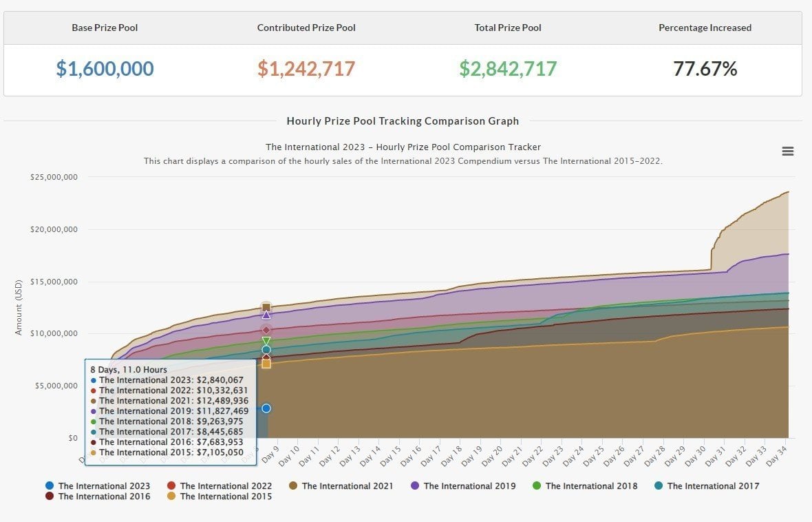Toggle The International 2018 legend entry
The width and height of the screenshot is (812, 522).
tap(585, 486)
